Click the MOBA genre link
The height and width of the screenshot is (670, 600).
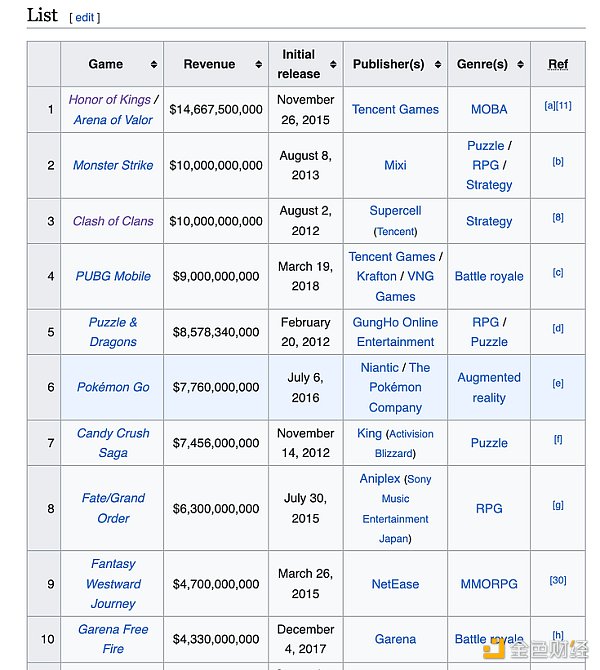pyautogui.click(x=489, y=109)
